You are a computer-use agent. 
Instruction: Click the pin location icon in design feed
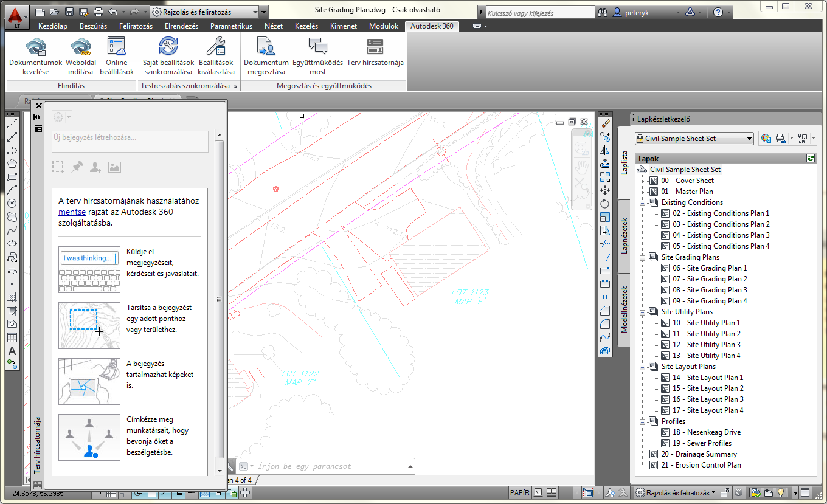(77, 167)
